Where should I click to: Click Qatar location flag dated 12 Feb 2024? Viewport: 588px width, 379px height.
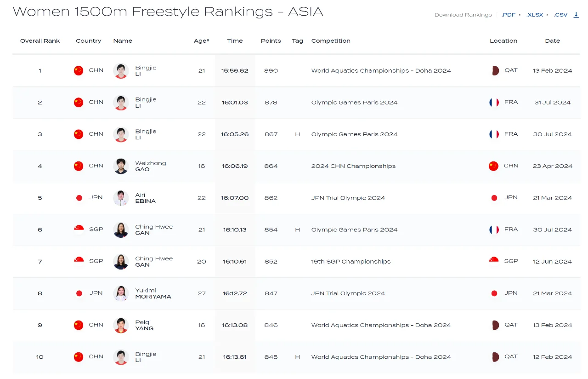(494, 356)
